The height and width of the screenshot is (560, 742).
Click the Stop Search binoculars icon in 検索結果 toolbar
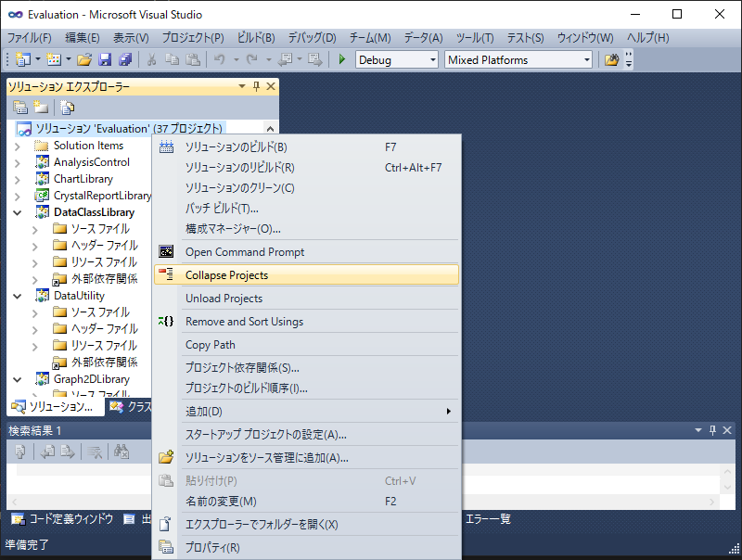pos(122,452)
